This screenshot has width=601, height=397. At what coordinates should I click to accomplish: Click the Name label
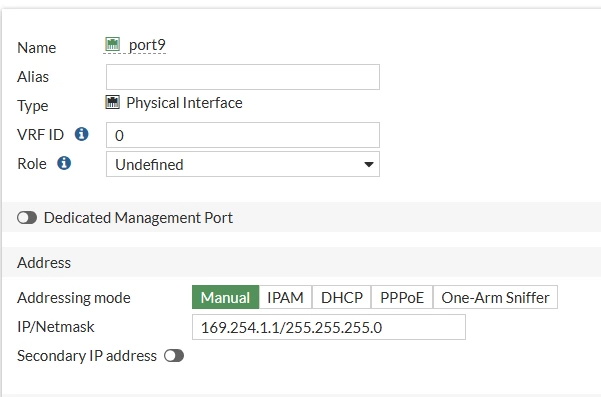pyautogui.click(x=37, y=48)
